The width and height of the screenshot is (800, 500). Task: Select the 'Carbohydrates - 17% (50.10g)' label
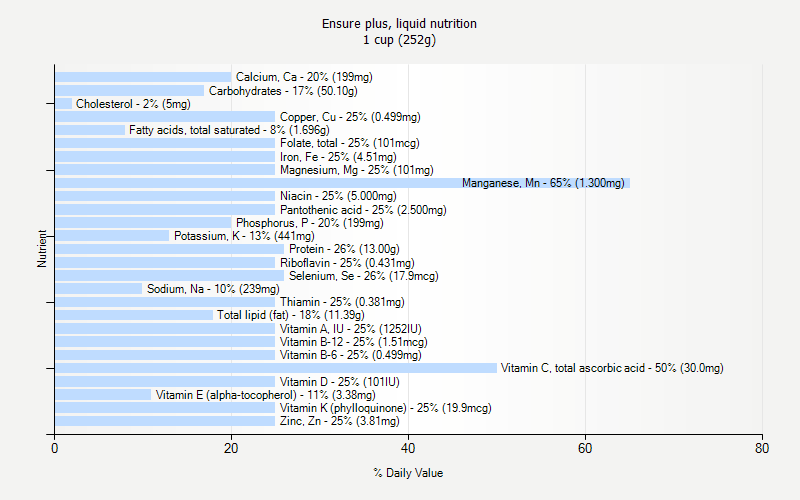(283, 91)
